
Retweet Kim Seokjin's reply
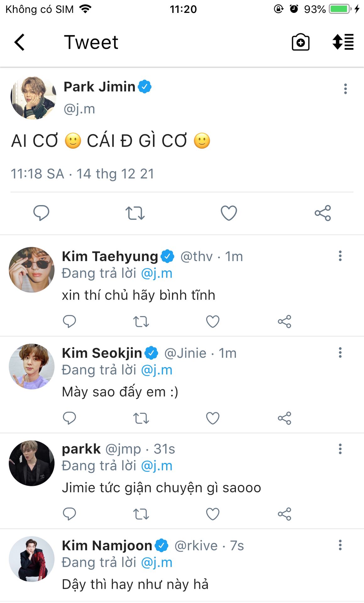click(x=141, y=418)
